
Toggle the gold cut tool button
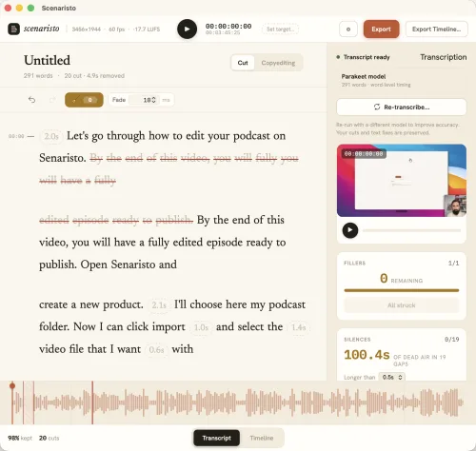point(84,100)
